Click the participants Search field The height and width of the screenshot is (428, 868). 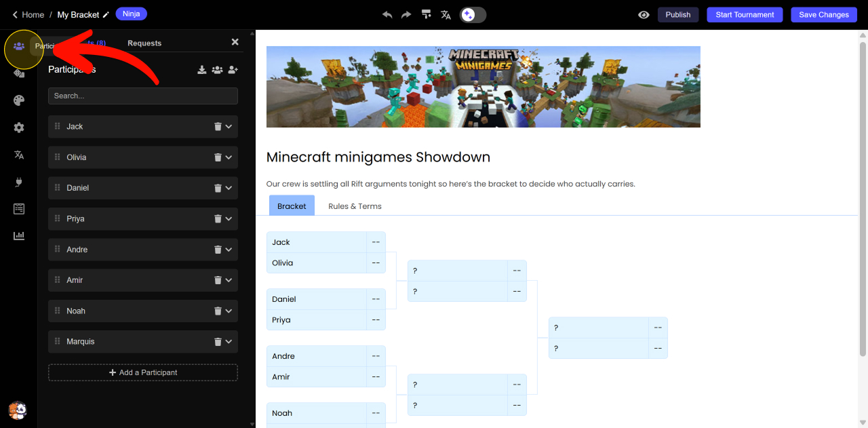coord(143,96)
